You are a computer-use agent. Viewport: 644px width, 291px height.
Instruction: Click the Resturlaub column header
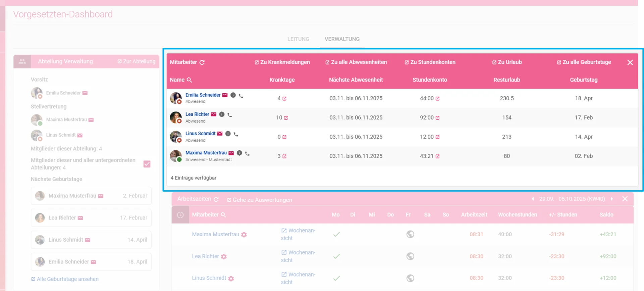[x=507, y=80]
